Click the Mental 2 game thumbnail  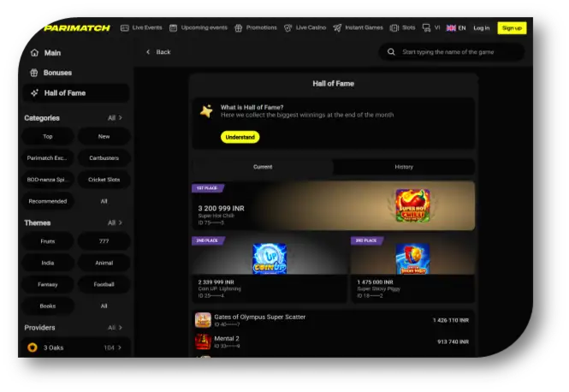[203, 342]
